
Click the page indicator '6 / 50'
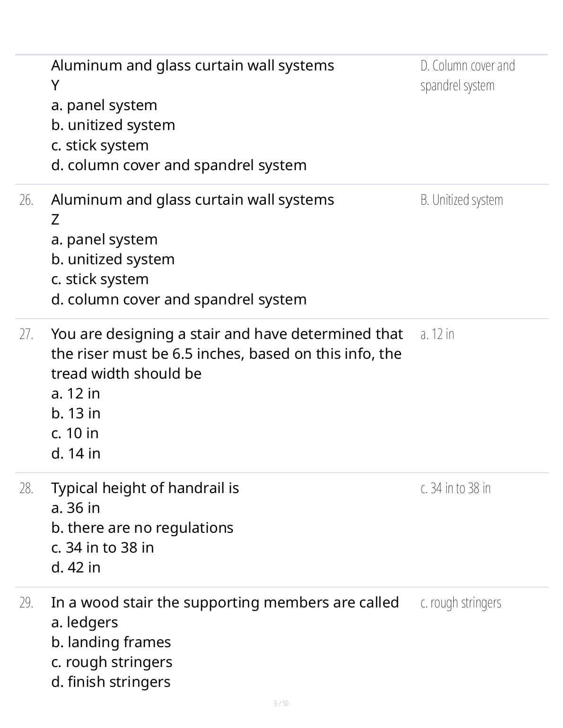[x=281, y=703]
